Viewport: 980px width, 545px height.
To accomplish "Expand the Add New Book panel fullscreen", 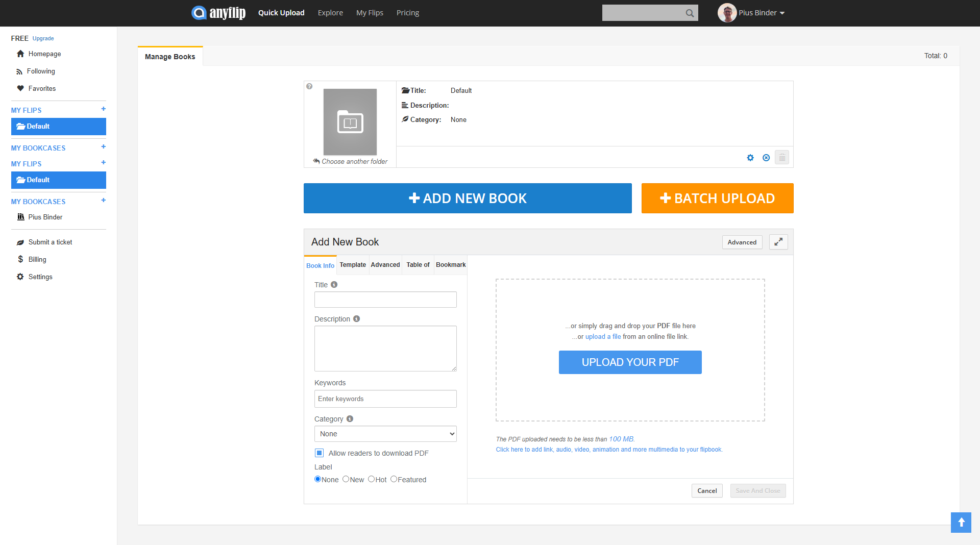I will click(778, 242).
